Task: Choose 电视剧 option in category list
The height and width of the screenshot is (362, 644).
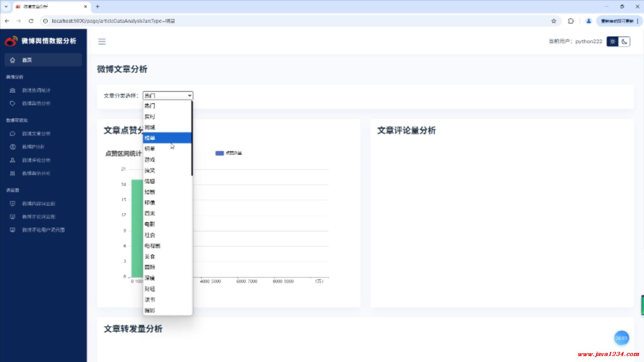Action: tap(152, 246)
